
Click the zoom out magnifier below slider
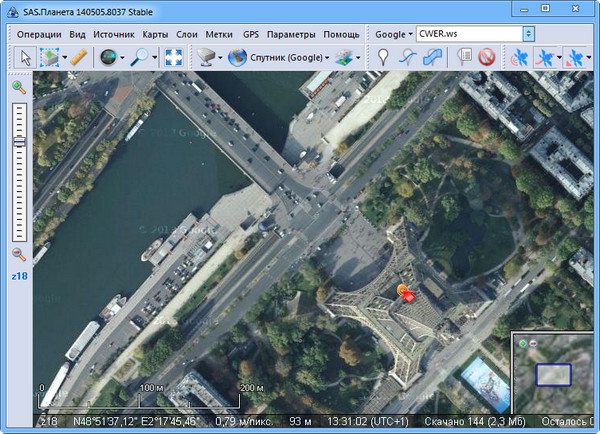(x=19, y=255)
